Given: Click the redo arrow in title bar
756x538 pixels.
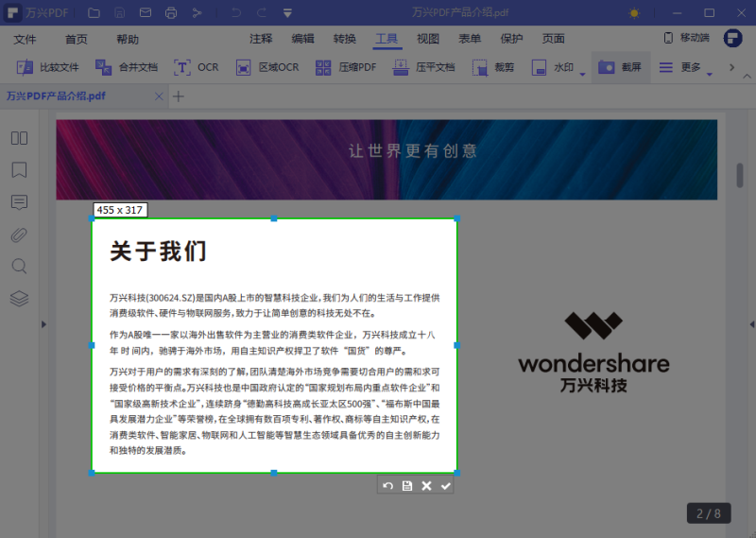Looking at the screenshot, I should pos(262,13).
